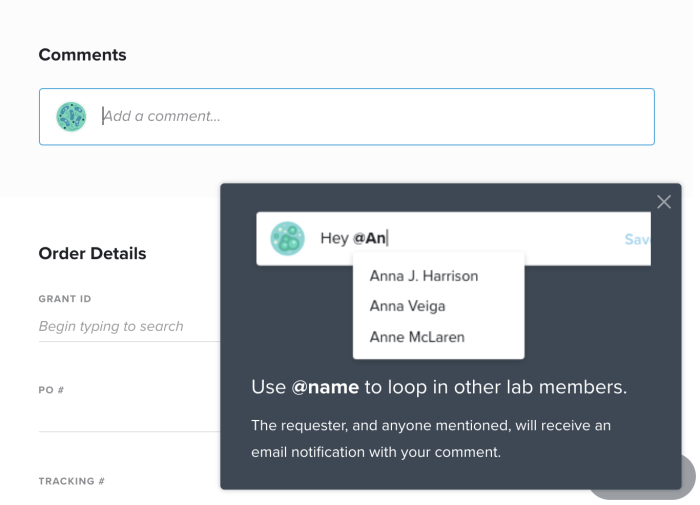The height and width of the screenshot is (505, 700).
Task: Click the email notification description text
Action: click(x=431, y=438)
